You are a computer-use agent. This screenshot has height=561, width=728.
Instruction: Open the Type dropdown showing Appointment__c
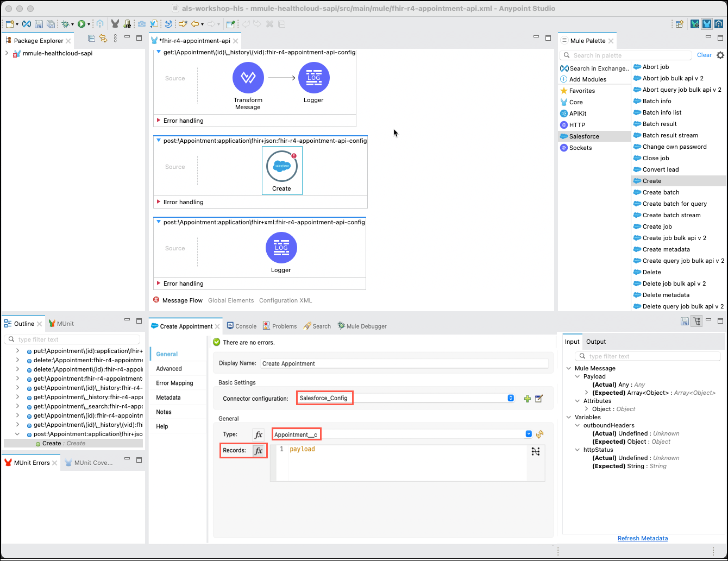click(x=529, y=434)
